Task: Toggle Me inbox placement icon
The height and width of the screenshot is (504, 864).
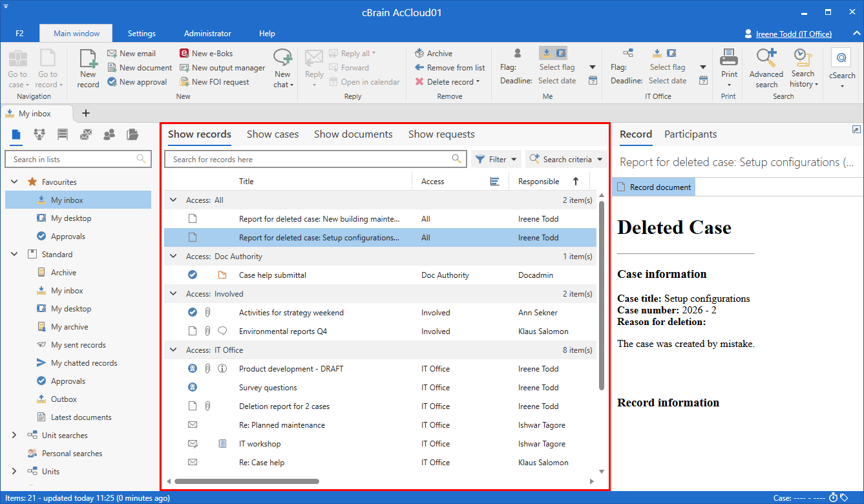Action: click(547, 53)
